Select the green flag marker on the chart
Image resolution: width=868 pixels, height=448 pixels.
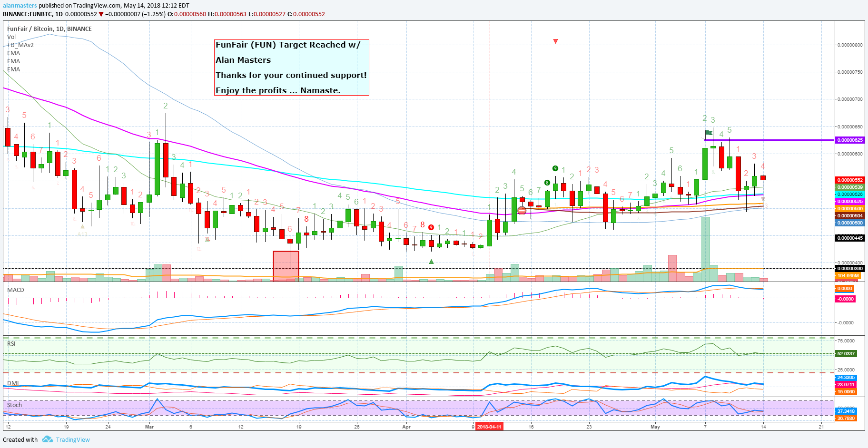click(709, 133)
